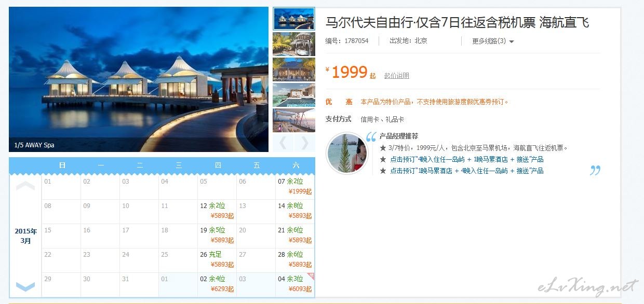Click the product manager avatar photo
Image resolution: width=644 pixels, height=304 pixels.
coord(346,154)
